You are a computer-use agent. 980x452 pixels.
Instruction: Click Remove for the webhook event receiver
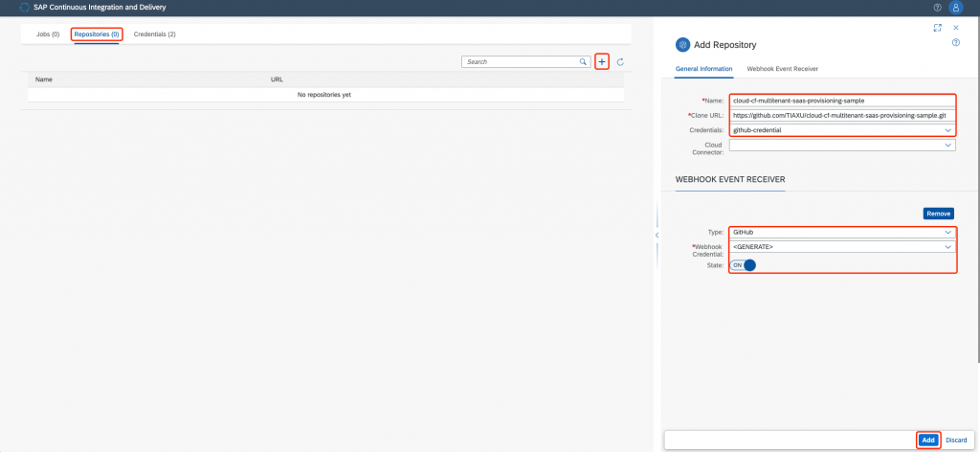938,214
